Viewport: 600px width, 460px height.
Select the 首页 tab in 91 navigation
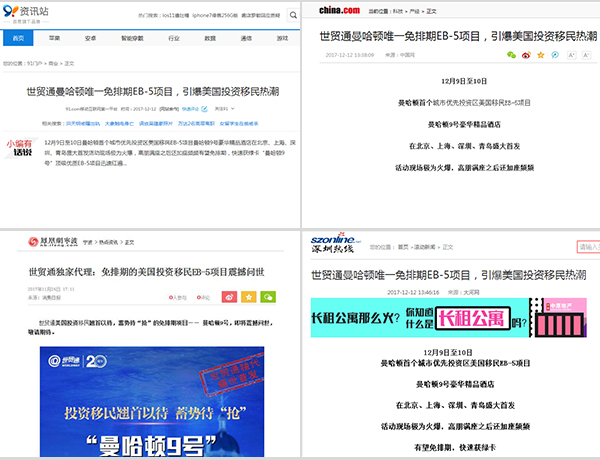(x=18, y=38)
